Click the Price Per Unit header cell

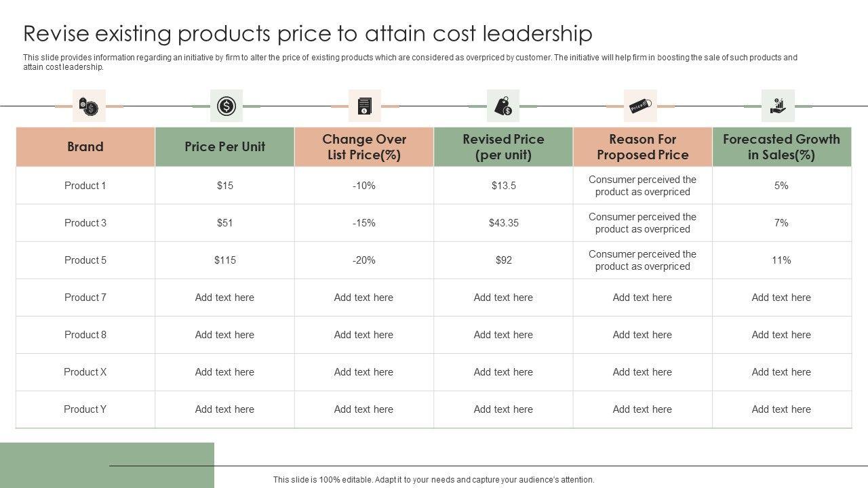tap(224, 146)
